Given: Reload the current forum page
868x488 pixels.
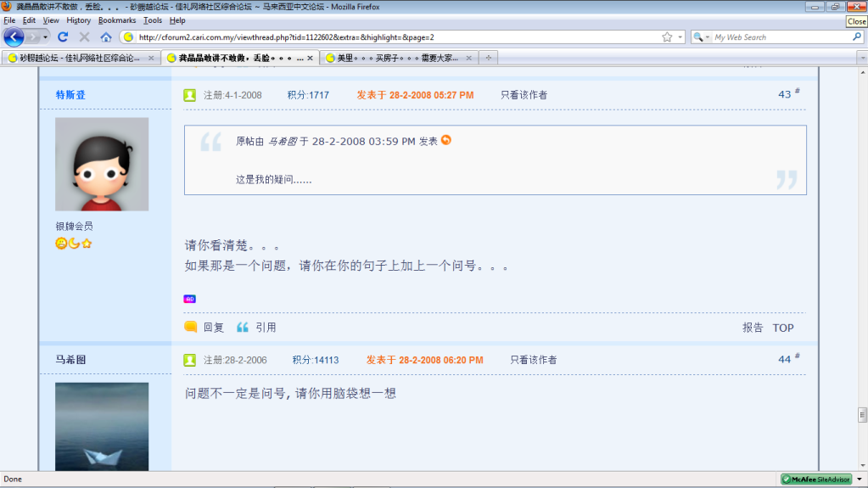Looking at the screenshot, I should [63, 37].
